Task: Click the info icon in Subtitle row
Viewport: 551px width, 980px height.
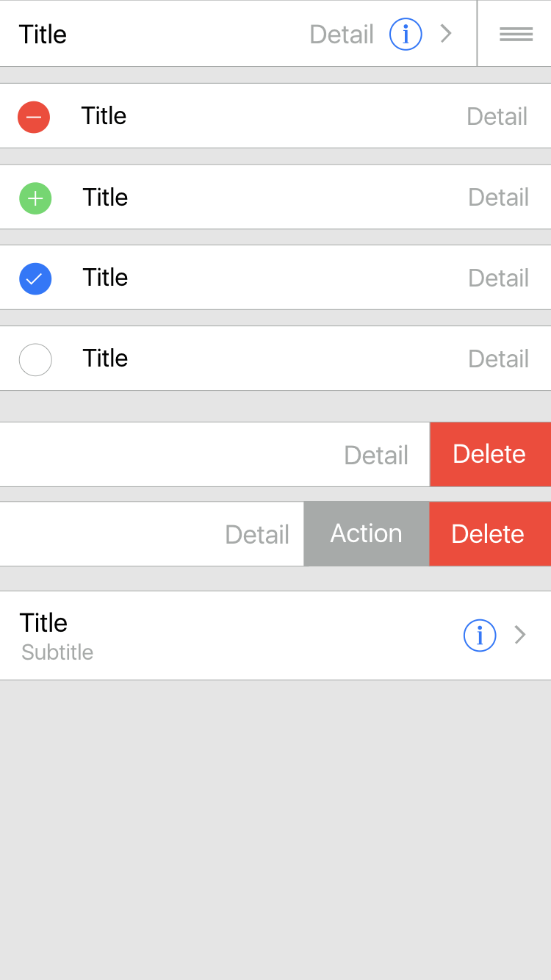Action: click(x=480, y=635)
